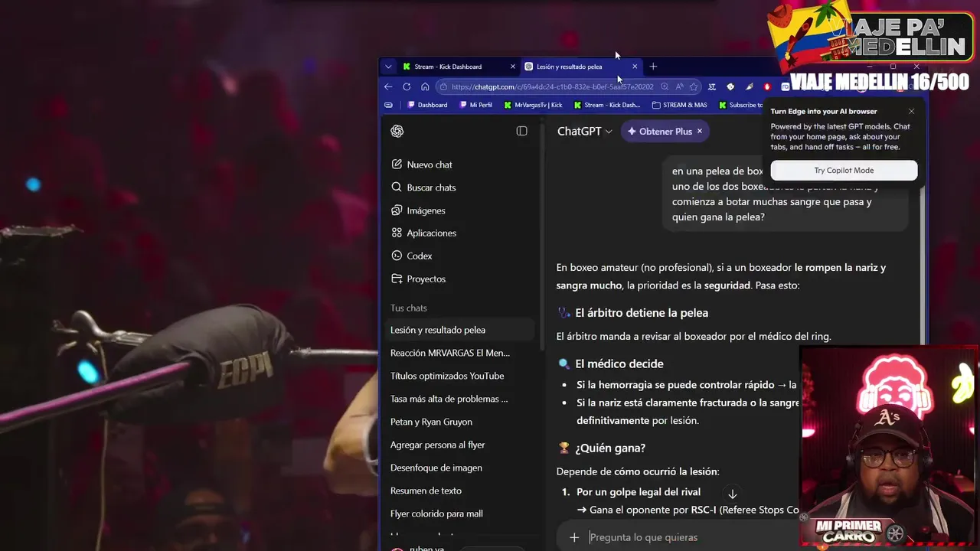
Task: Open chat Títulos optimizados YouTube
Action: [459, 376]
